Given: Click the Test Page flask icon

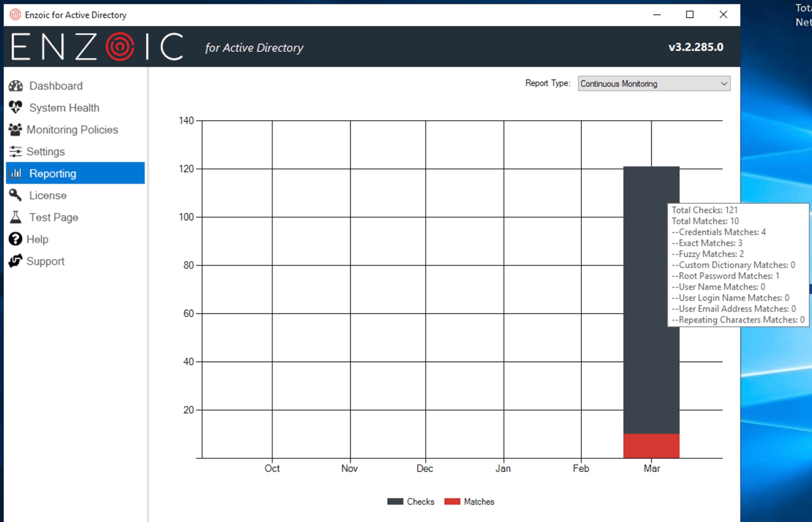Looking at the screenshot, I should point(15,217).
